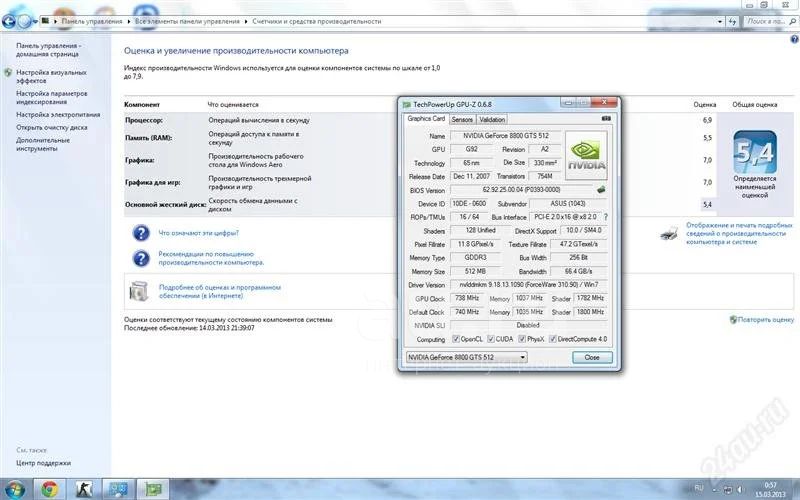Click the forward navigation arrow
Viewport: 800px width, 500px height.
coord(24,21)
